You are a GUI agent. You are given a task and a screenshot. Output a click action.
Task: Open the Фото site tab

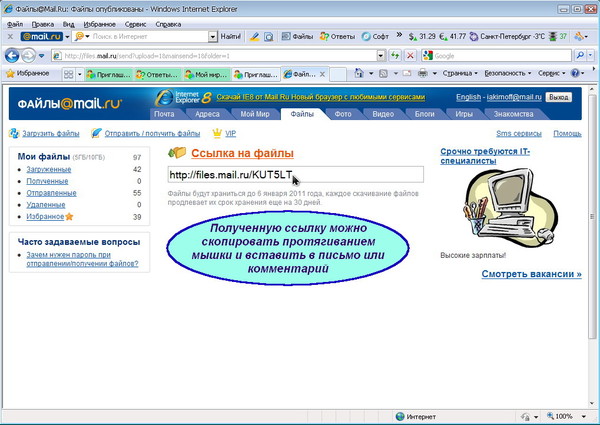343,114
